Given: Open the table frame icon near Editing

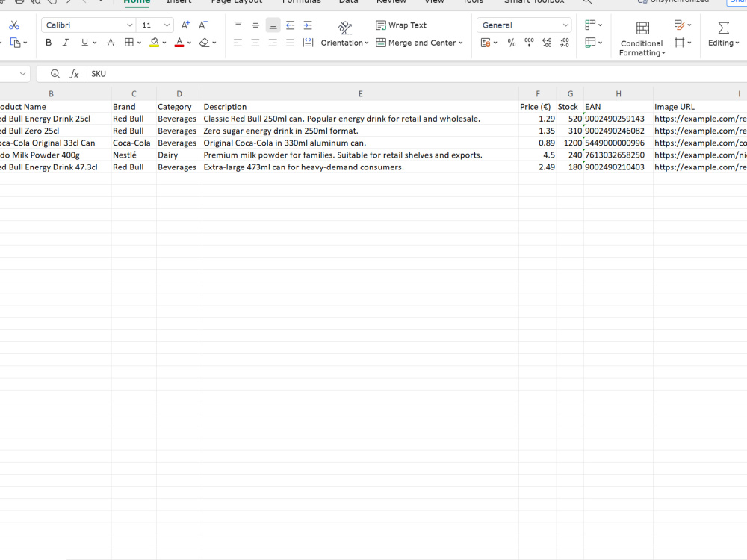Looking at the screenshot, I should (x=679, y=43).
